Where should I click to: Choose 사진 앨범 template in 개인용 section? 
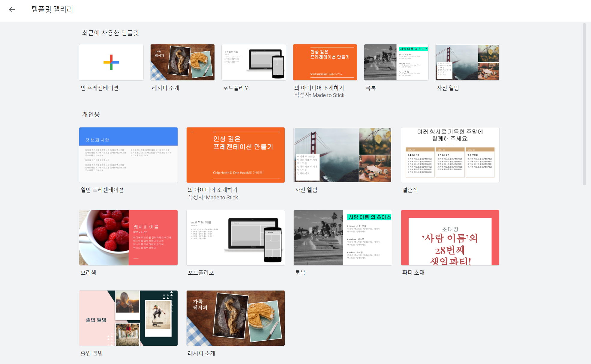343,155
